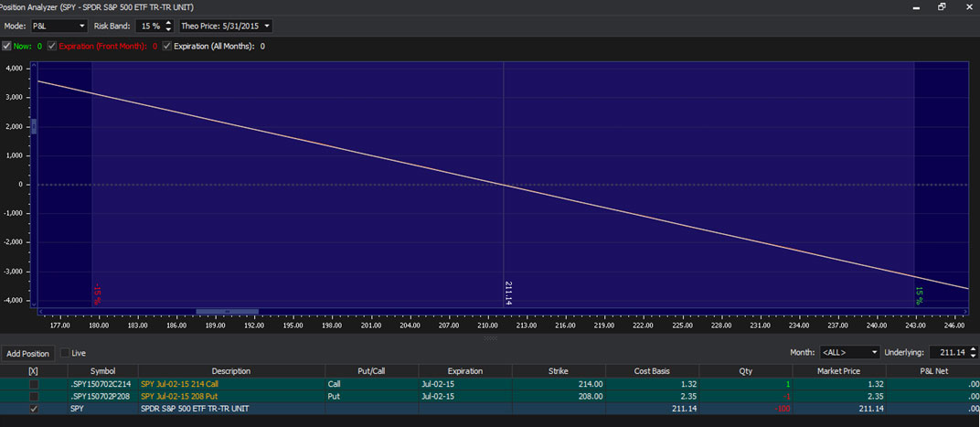Restore down the Position Analyzer window
Viewport: 980px width, 427px height.
point(942,6)
